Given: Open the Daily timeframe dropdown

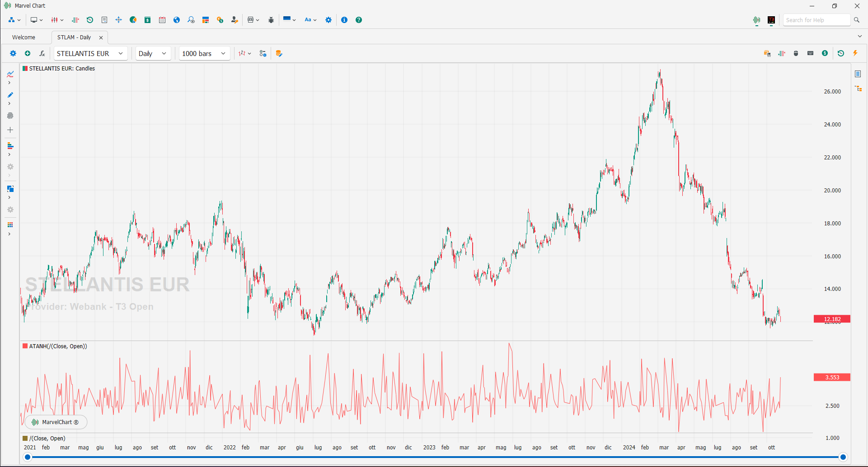Looking at the screenshot, I should pyautogui.click(x=153, y=53).
